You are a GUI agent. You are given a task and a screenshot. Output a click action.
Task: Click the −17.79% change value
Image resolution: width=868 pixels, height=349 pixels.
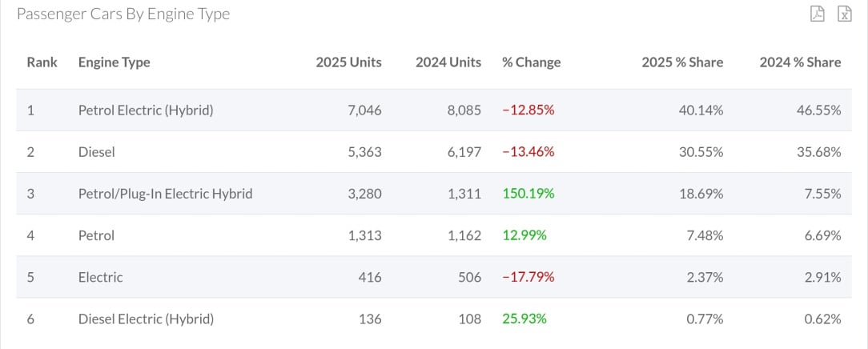pos(528,277)
